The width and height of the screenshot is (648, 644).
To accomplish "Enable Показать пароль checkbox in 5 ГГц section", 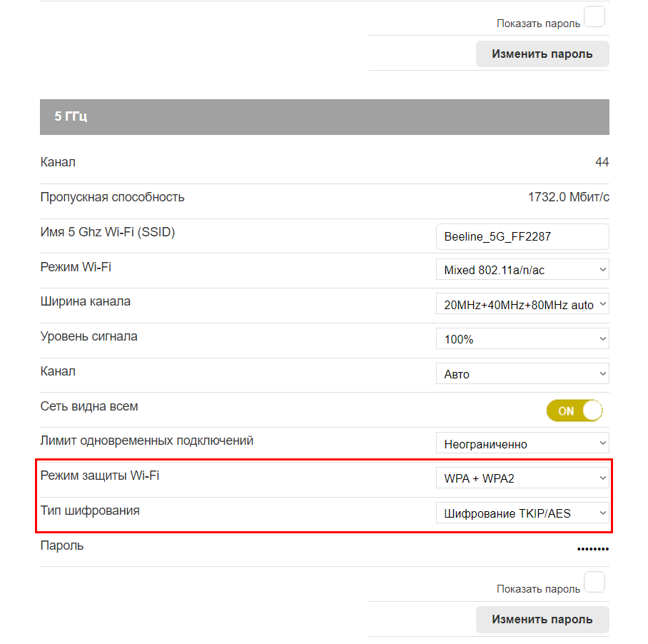I will pos(594,583).
